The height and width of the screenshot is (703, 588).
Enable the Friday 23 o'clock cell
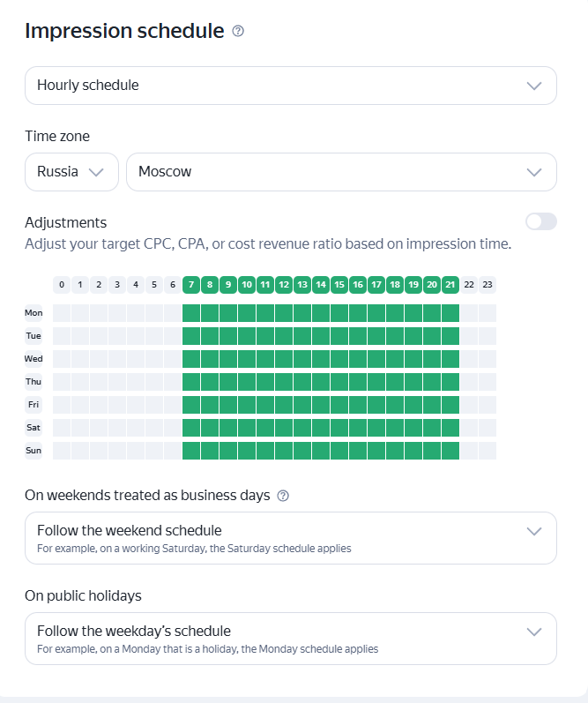coord(488,405)
